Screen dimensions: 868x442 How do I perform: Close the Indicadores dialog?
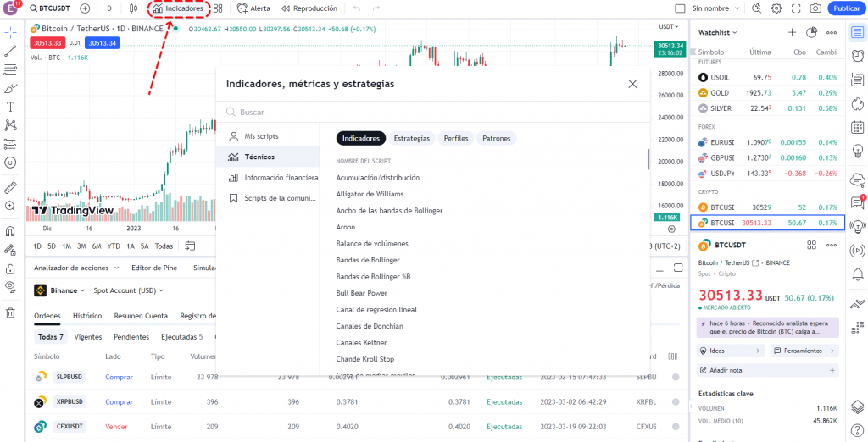632,84
